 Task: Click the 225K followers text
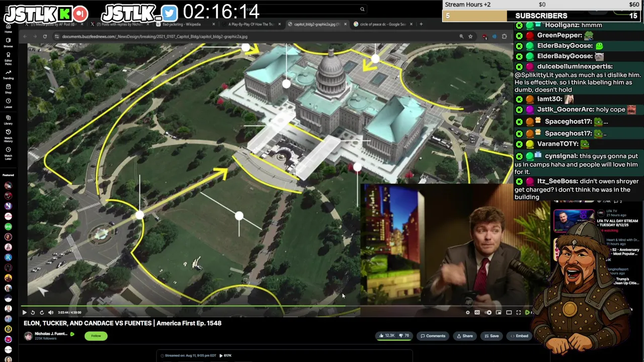click(x=45, y=339)
